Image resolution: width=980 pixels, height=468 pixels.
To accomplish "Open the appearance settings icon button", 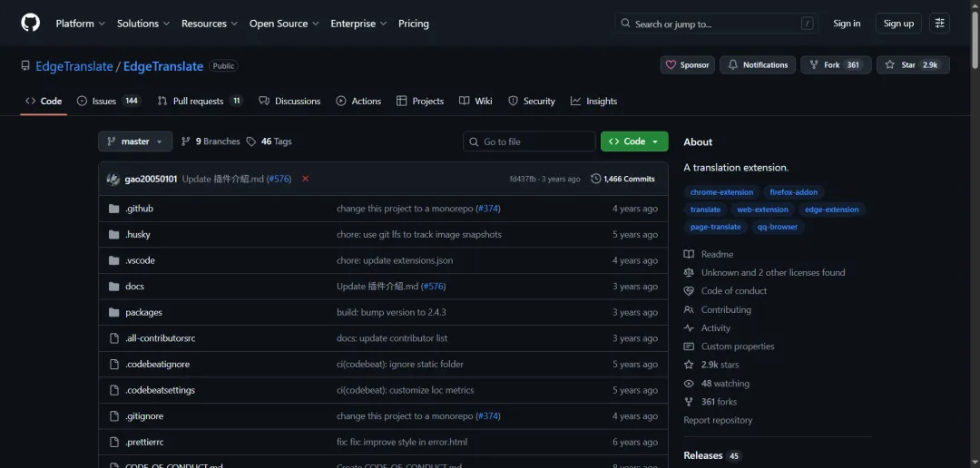I will 939,24.
